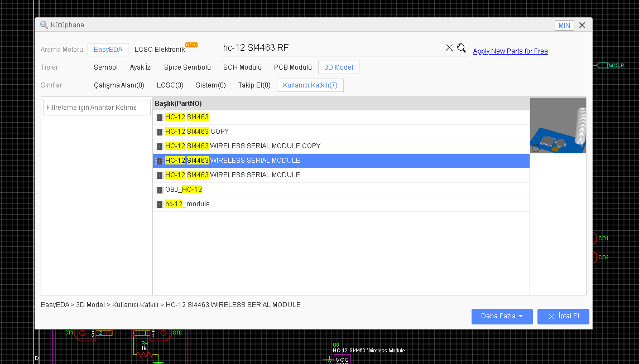The height and width of the screenshot is (364, 639).
Task: Close the Kütüphane dialog
Action: [582, 25]
